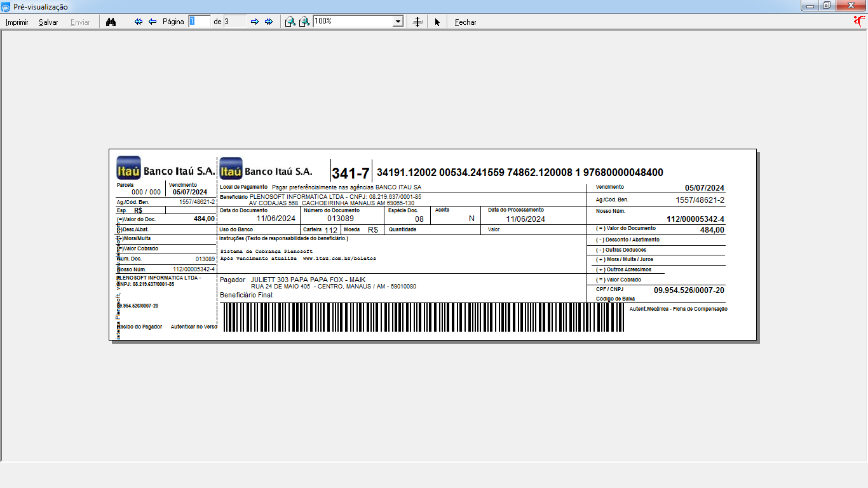Click the red logo icon at top right
The image size is (868, 488).
(859, 21)
